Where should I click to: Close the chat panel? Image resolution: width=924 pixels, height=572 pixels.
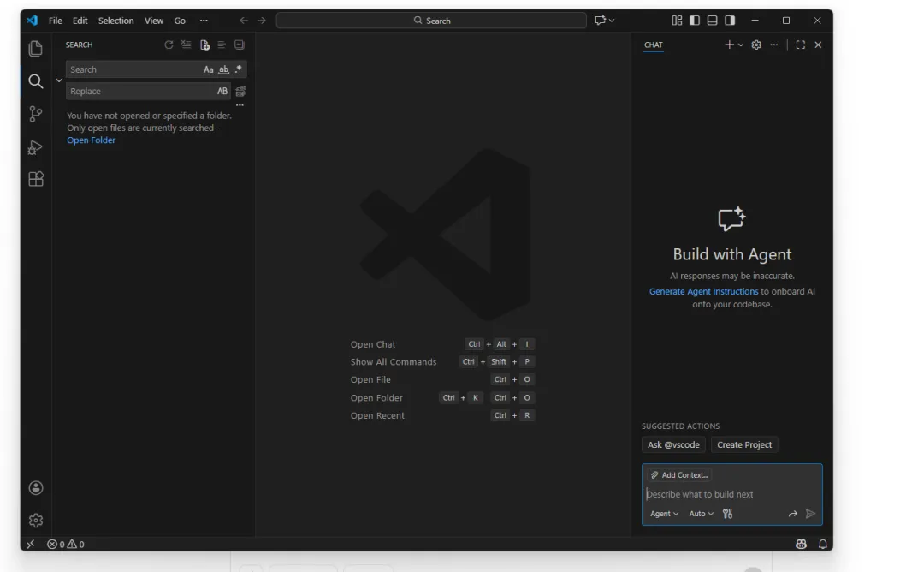coord(818,45)
